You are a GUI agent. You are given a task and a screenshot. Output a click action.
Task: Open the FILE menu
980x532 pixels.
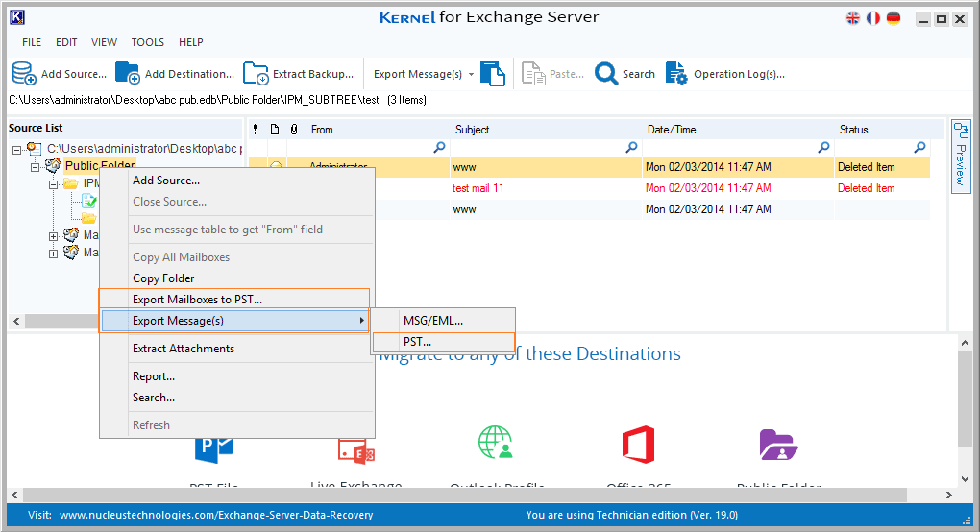[x=32, y=42]
